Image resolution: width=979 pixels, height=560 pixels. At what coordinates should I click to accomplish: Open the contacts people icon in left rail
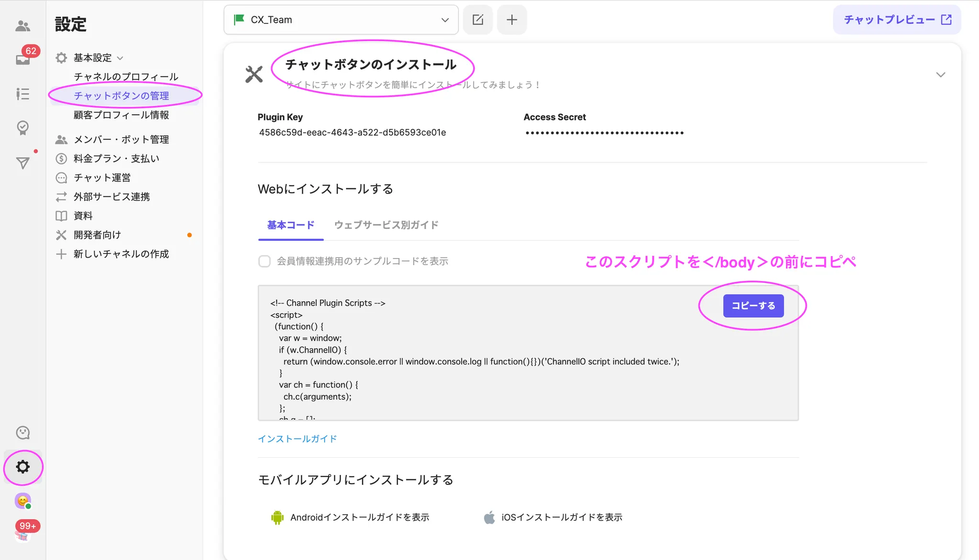pyautogui.click(x=22, y=26)
